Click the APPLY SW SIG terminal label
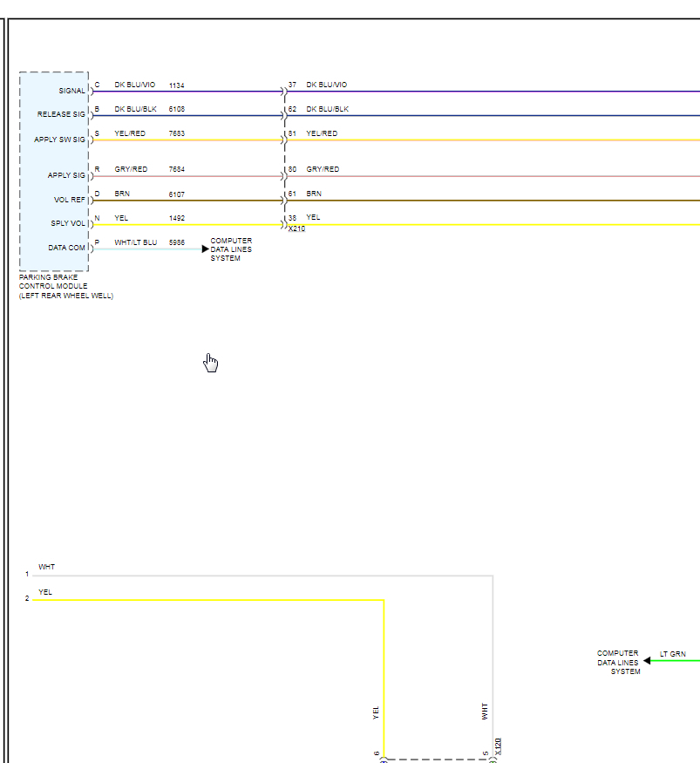 click(x=59, y=140)
